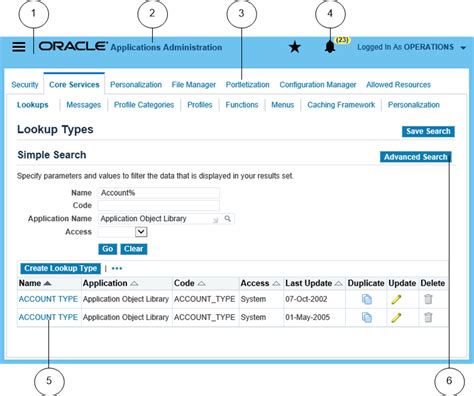Click the Application Name search magnifier icon

click(228, 219)
